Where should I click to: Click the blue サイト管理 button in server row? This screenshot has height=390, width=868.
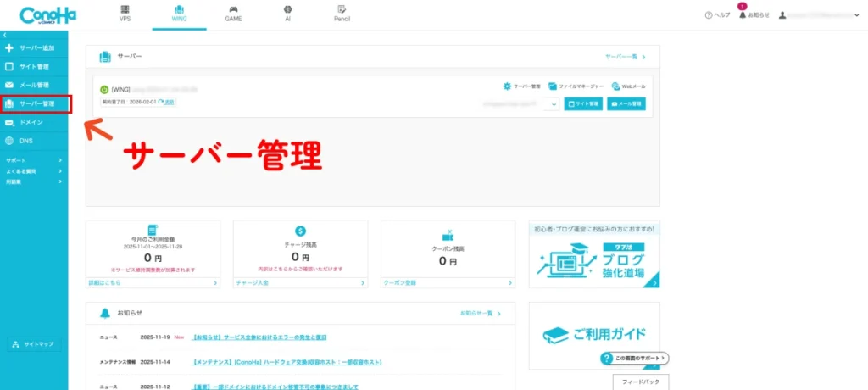(x=583, y=103)
